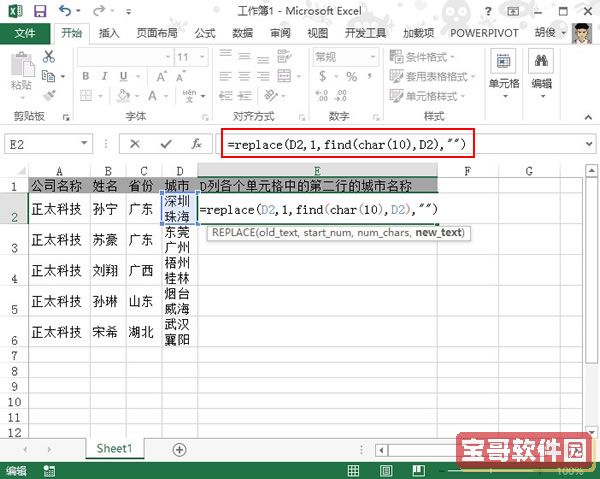Open the 文件 File menu
This screenshot has height=479, width=600.
click(25, 33)
